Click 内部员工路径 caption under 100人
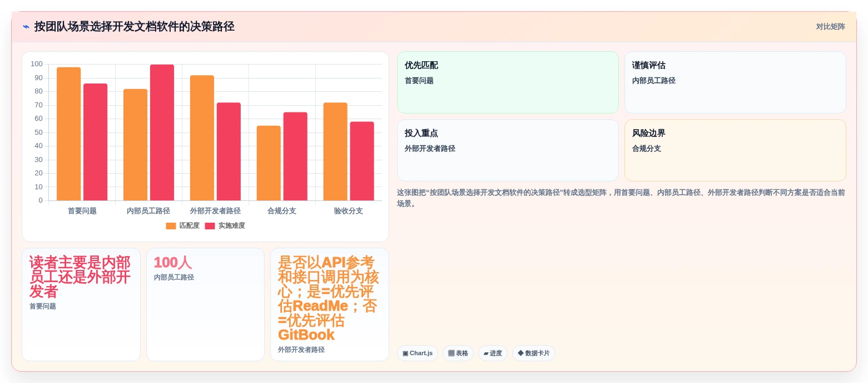 174,277
